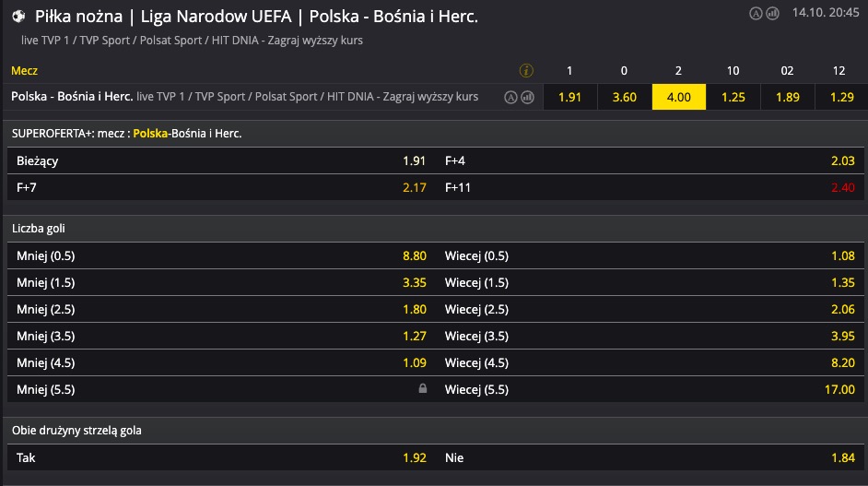Select highlighted 4.00 odds for outcome 2
Viewport: 868px width, 486px height.
[679, 97]
